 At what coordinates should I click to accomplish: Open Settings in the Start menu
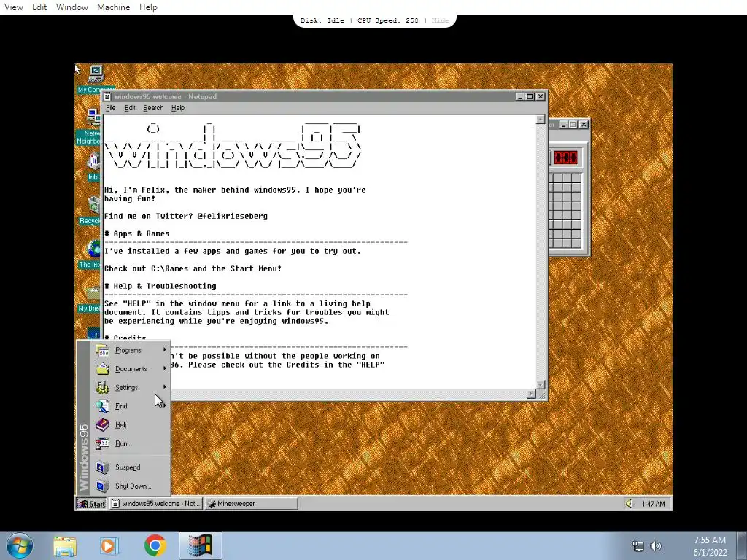tap(130, 388)
